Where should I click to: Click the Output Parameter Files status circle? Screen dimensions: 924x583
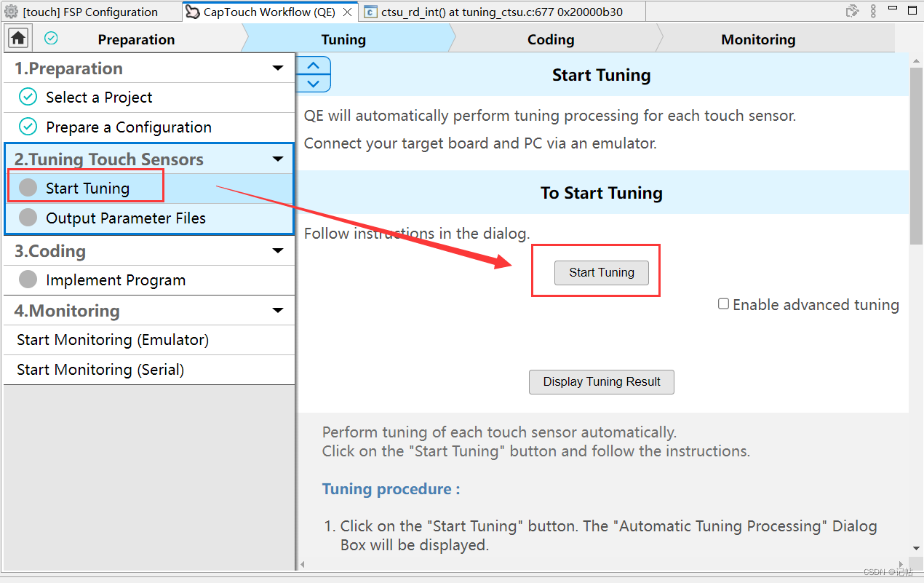click(x=28, y=218)
